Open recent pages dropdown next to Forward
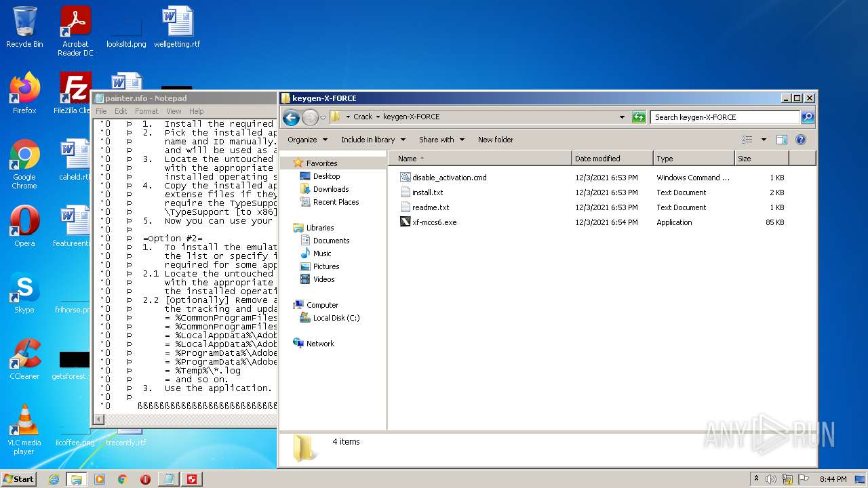The width and height of the screenshot is (868, 488). 323,117
